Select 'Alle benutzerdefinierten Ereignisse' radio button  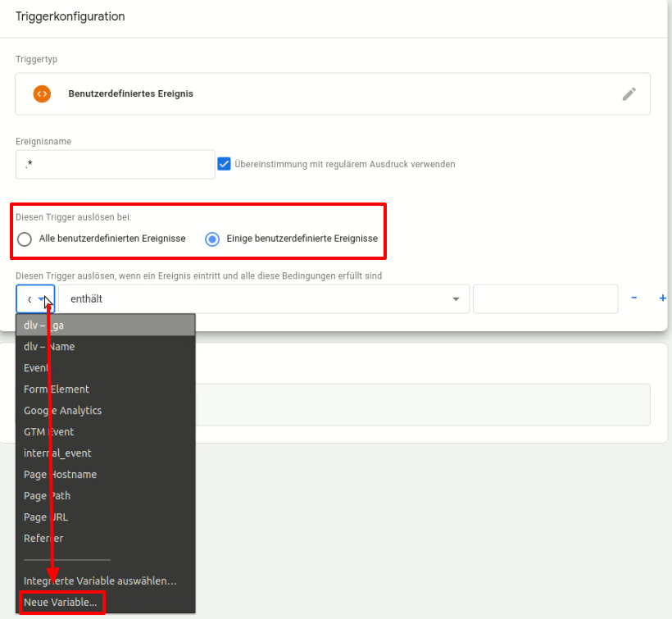[x=24, y=239]
